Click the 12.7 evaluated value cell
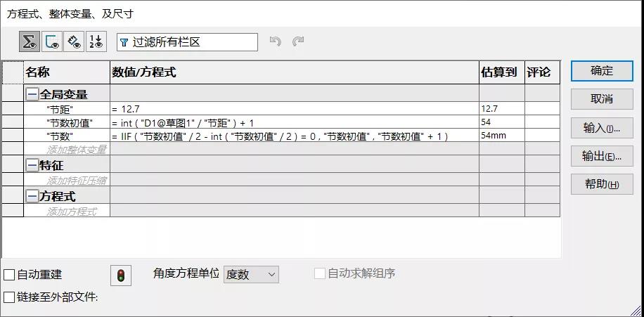 tap(502, 109)
